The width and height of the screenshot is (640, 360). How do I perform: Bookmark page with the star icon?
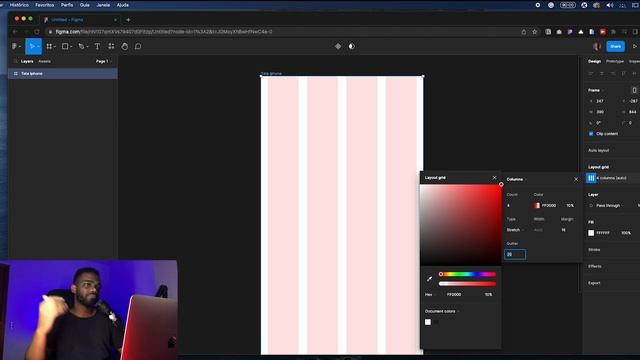(x=534, y=32)
